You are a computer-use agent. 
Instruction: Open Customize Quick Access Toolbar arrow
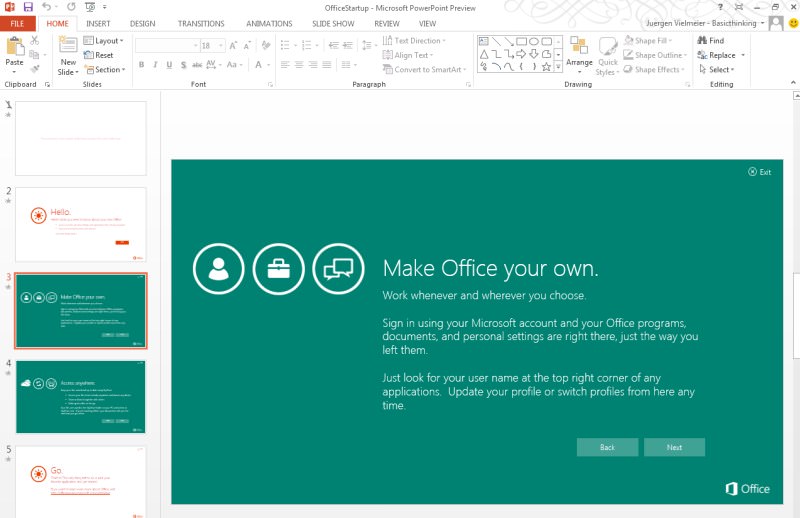coord(104,7)
